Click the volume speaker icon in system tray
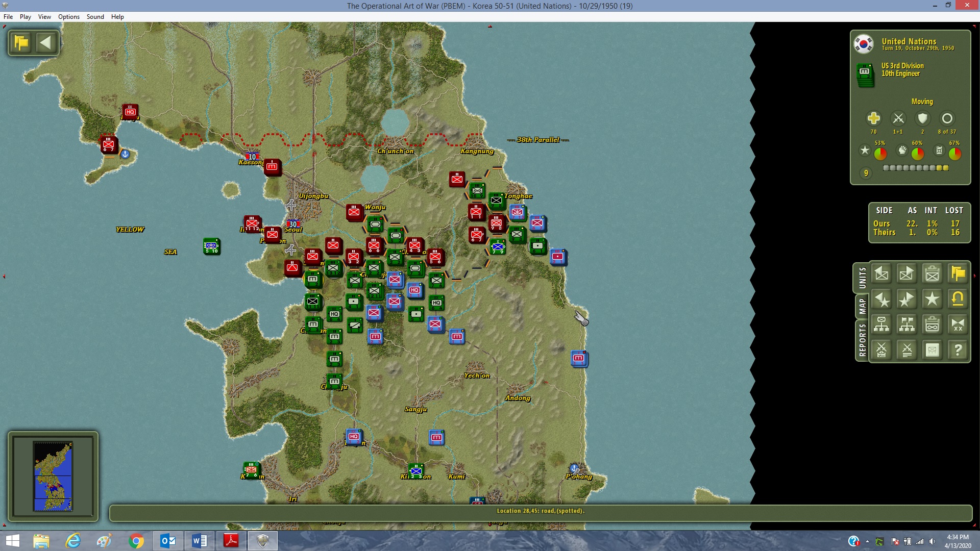980x551 pixels. tap(933, 541)
